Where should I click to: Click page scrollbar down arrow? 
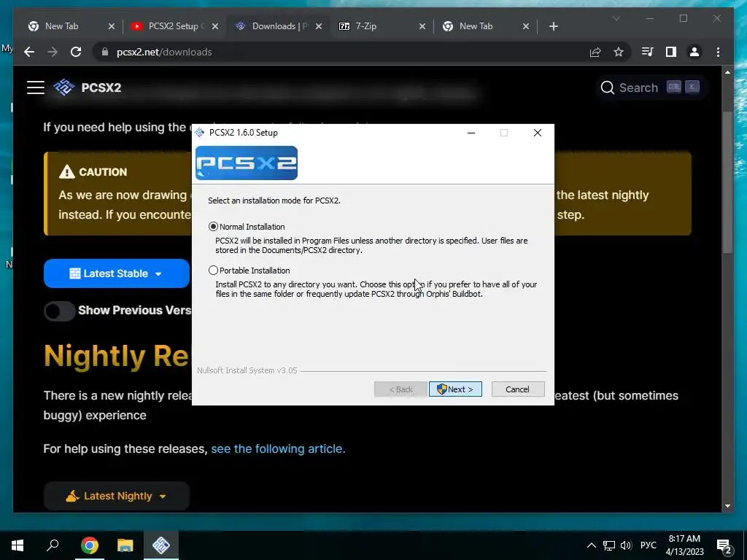[x=727, y=506]
